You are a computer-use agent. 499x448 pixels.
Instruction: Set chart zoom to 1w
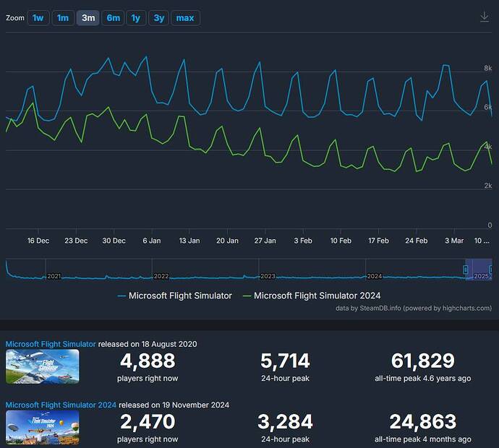point(38,18)
